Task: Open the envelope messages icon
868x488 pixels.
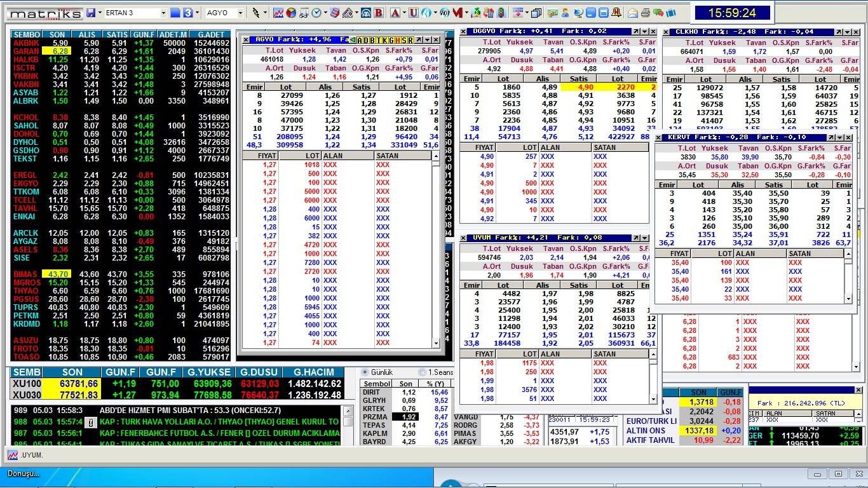Action: [x=633, y=13]
